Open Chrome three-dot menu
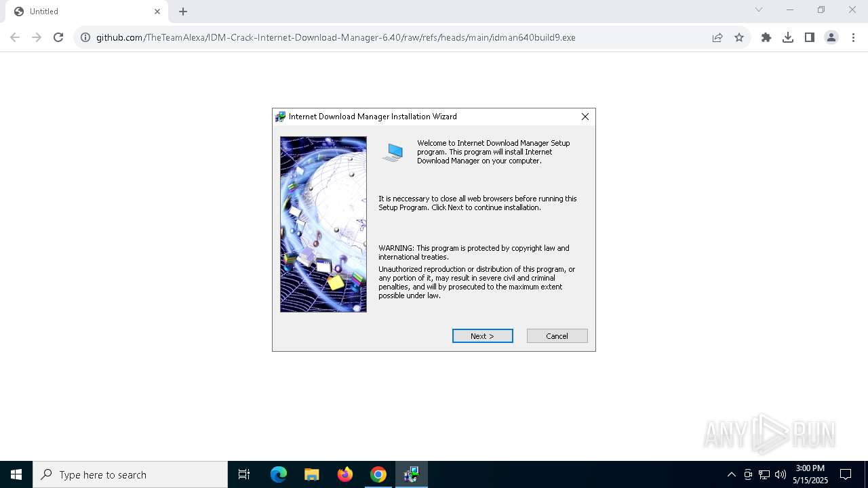The height and width of the screenshot is (488, 868). click(854, 37)
